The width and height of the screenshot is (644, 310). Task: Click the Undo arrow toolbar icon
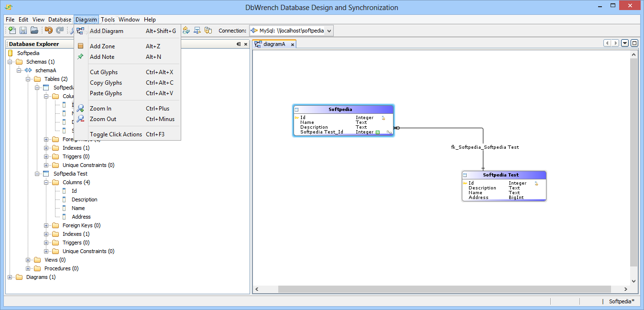point(48,30)
